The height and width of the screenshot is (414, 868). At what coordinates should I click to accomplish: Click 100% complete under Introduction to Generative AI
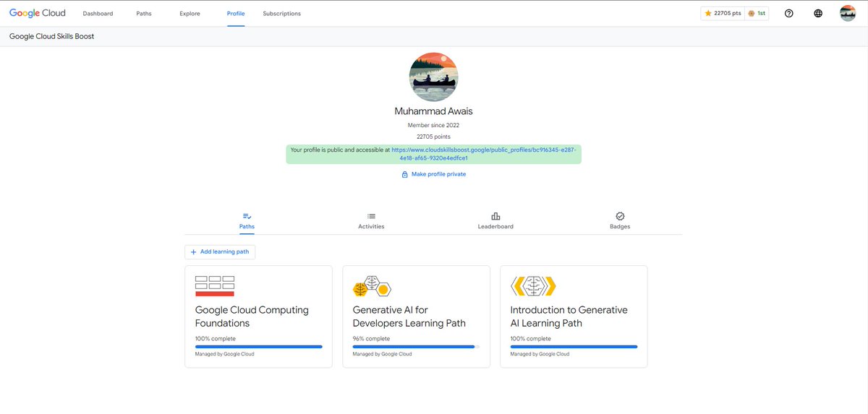coord(530,338)
